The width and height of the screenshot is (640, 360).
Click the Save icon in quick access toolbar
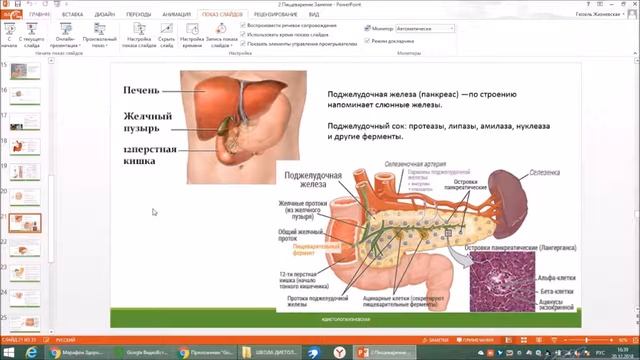[x=18, y=4]
